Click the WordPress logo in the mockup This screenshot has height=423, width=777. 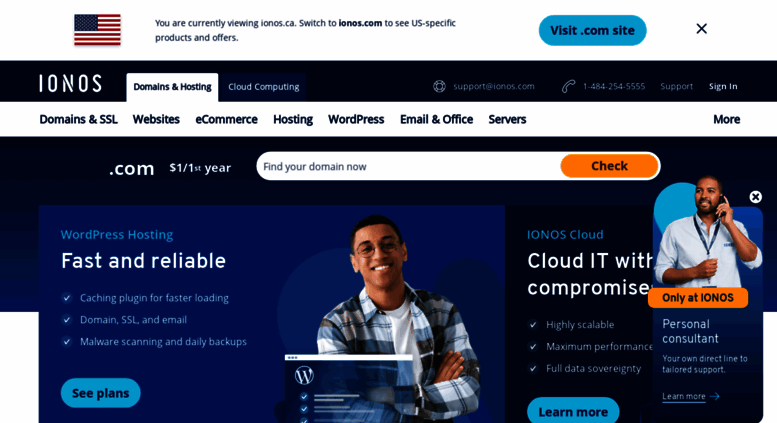coord(304,375)
